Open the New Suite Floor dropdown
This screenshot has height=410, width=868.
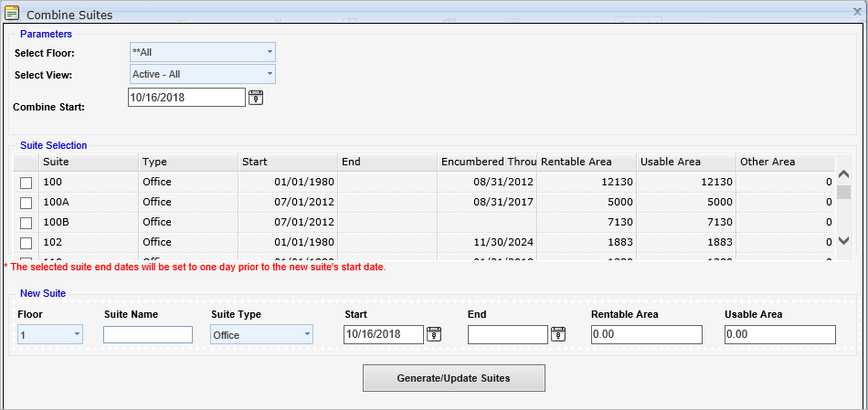[x=50, y=334]
